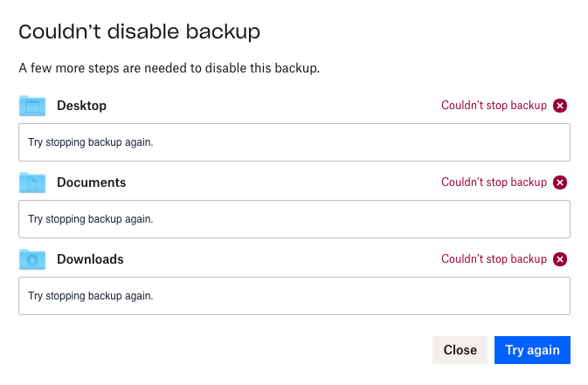Click Couldn't stop backup status for Documents
Screen dimensions: 588x385
494,182
